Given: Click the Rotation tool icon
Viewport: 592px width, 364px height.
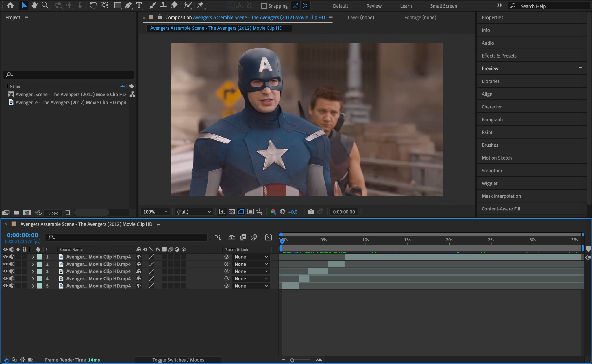Looking at the screenshot, I should click(x=93, y=5).
